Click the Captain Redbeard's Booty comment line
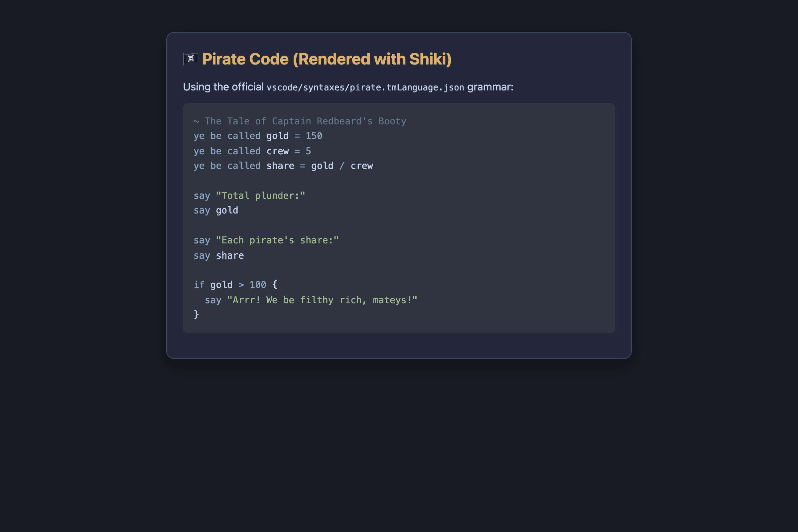This screenshot has height=532, width=798. [300, 121]
